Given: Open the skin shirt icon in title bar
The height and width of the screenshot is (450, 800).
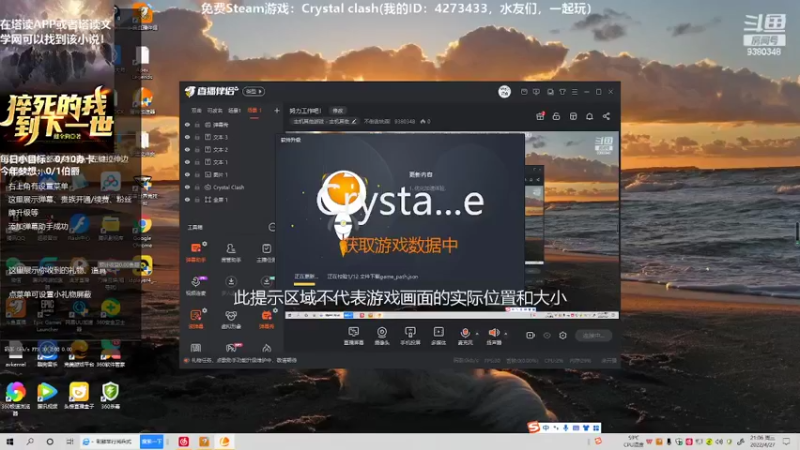Looking at the screenshot, I should point(562,92).
